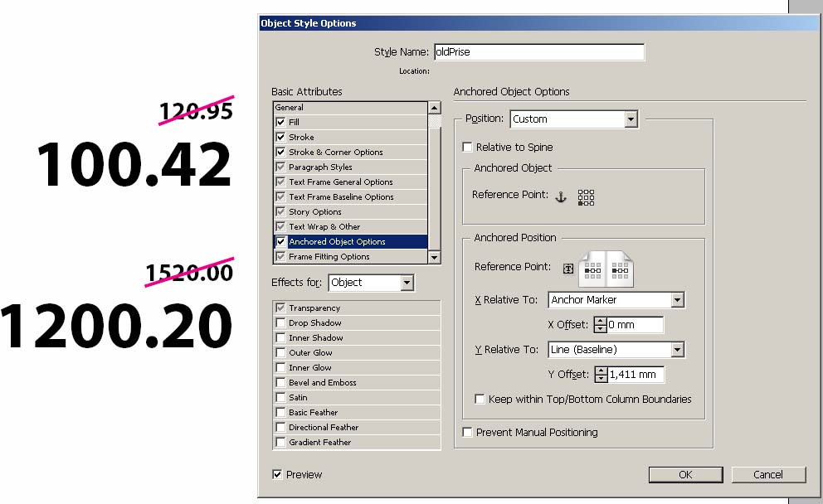Enable Directional Feather effect checkbox
Image resolution: width=823 pixels, height=504 pixels.
(x=280, y=428)
